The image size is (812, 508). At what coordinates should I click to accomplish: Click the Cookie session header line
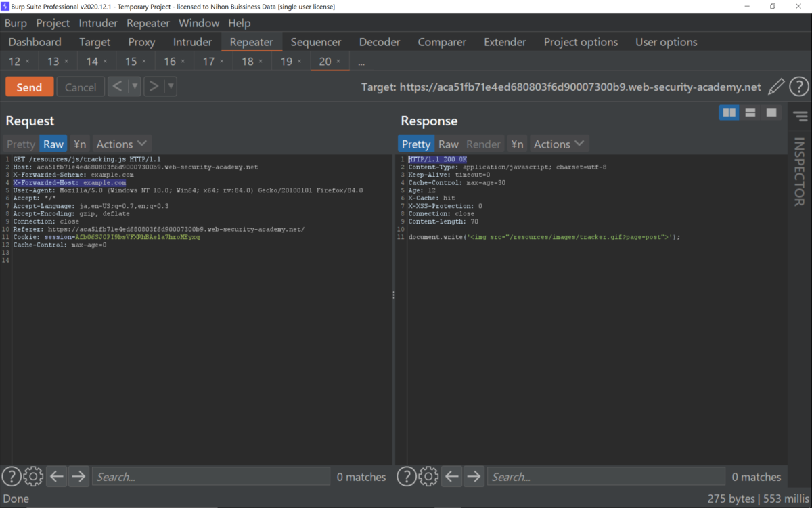point(106,237)
